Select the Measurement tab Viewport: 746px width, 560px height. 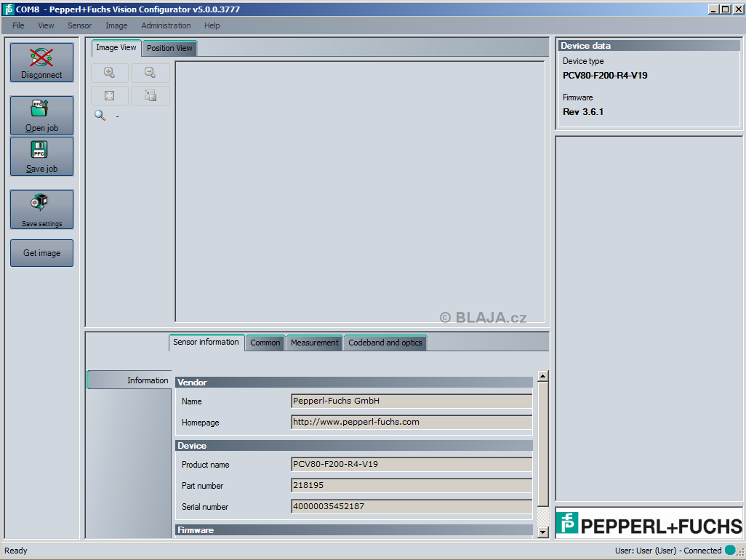(315, 343)
